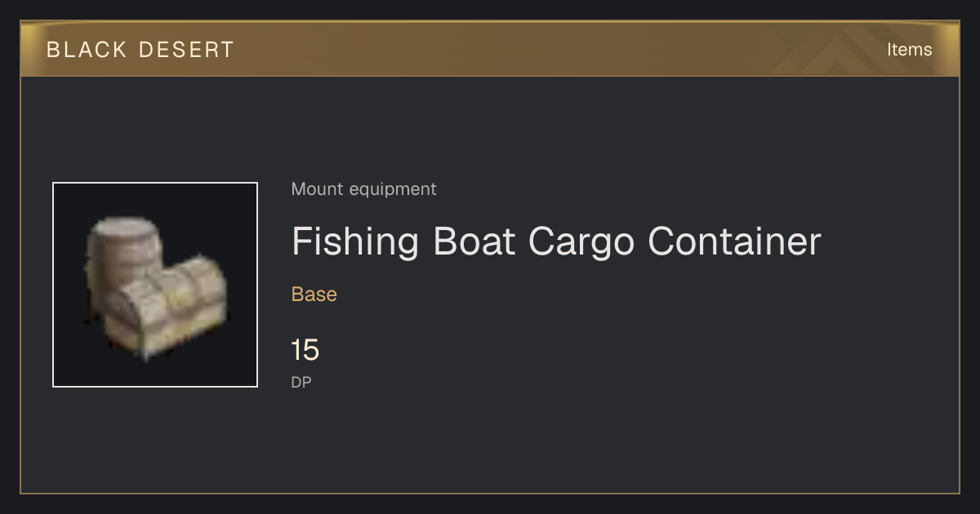Select the Base grade label
980x514 pixels.
(314, 295)
